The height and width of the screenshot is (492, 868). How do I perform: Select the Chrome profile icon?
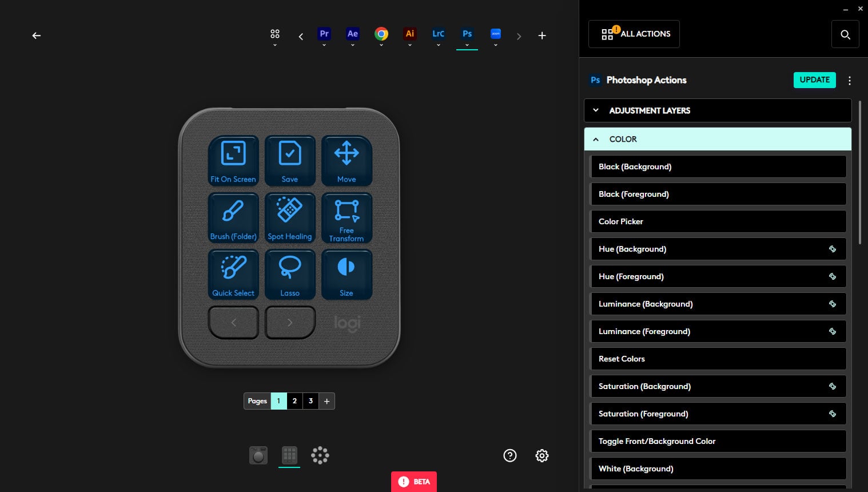[381, 34]
